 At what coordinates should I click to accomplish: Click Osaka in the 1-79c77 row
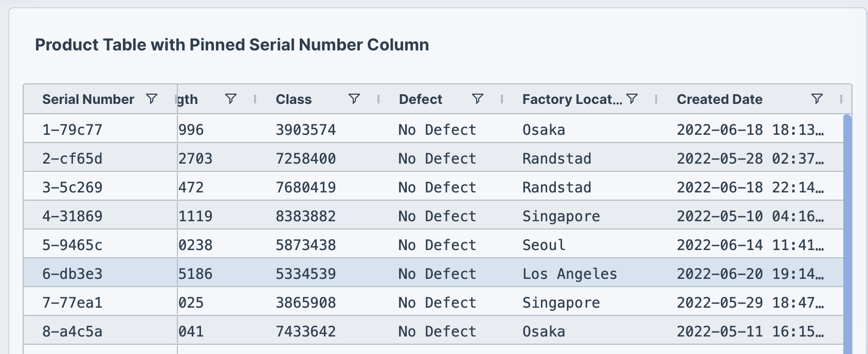pos(544,130)
